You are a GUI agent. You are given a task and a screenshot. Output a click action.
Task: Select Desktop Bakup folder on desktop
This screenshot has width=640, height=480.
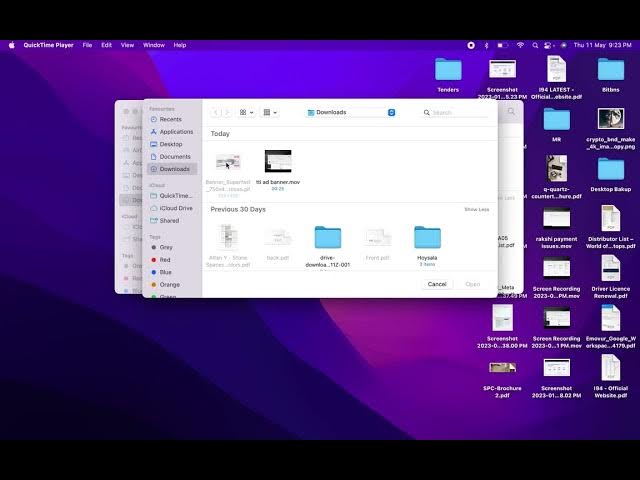pyautogui.click(x=611, y=174)
